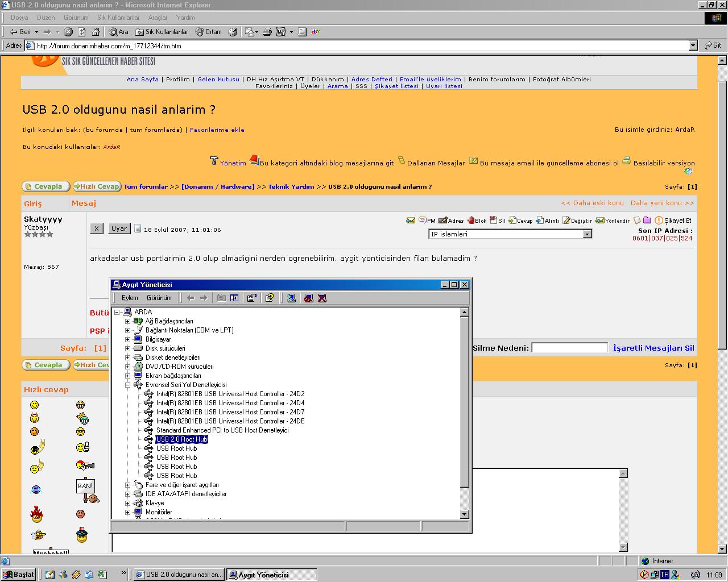728x582 pixels.
Task: Click the top Cevapla button
Action: (x=45, y=186)
